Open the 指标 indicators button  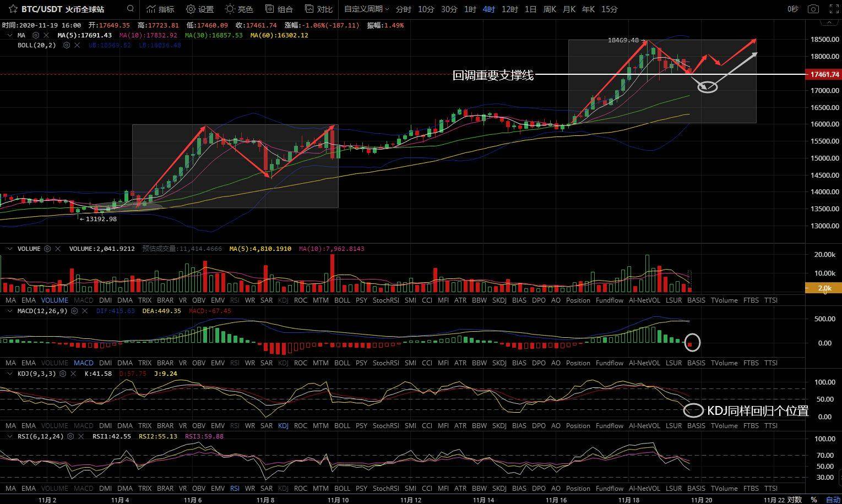160,9
